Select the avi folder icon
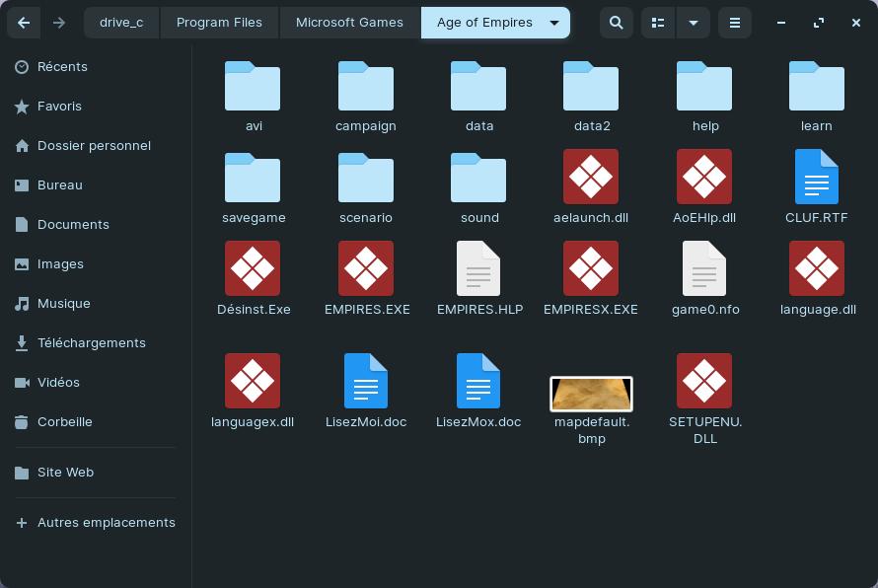878x588 pixels. pos(253,86)
